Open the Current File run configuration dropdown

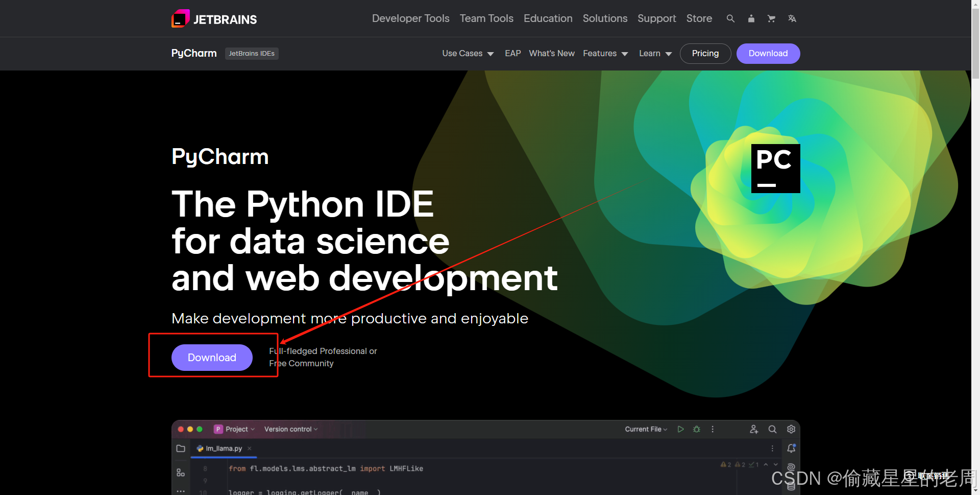646,429
